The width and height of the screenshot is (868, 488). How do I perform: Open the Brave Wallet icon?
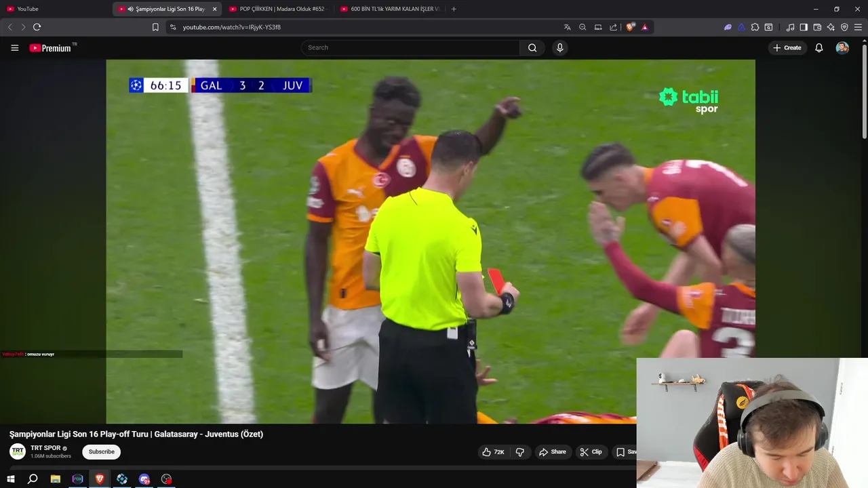(817, 27)
